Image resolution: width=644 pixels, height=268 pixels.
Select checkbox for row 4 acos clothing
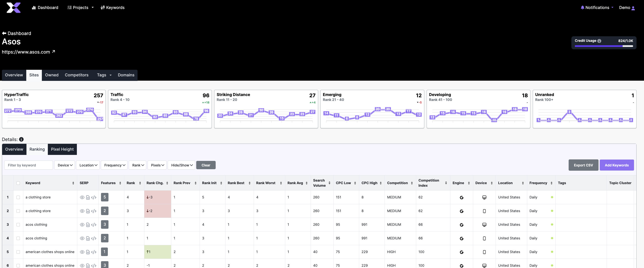coord(18,238)
